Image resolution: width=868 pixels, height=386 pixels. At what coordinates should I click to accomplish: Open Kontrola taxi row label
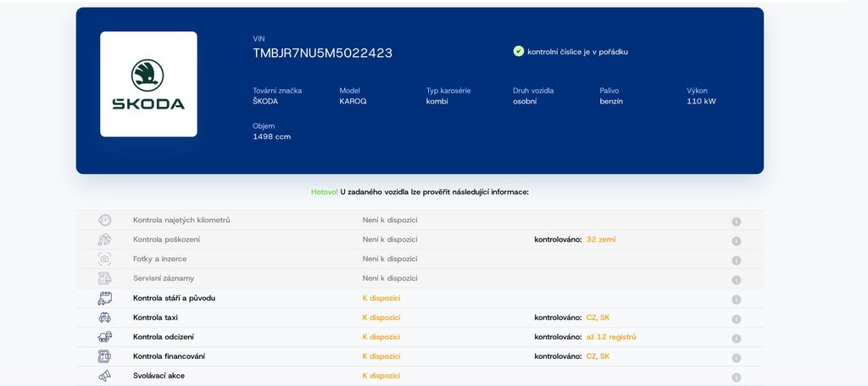(x=155, y=317)
